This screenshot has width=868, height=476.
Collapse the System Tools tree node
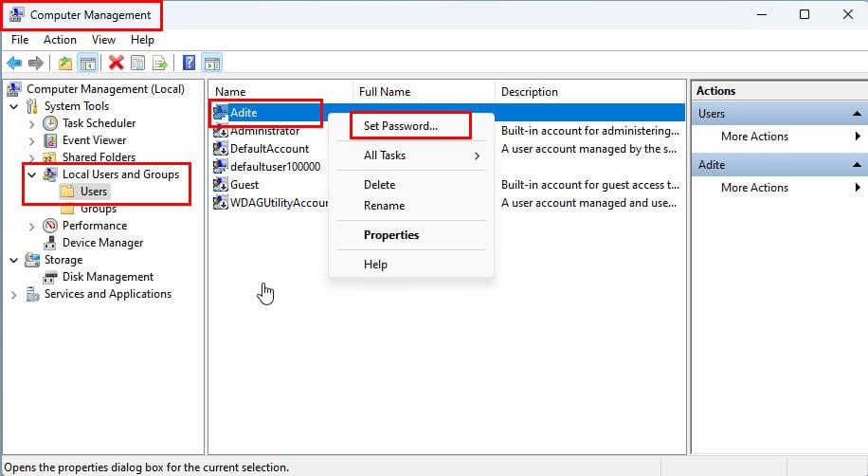[x=14, y=106]
